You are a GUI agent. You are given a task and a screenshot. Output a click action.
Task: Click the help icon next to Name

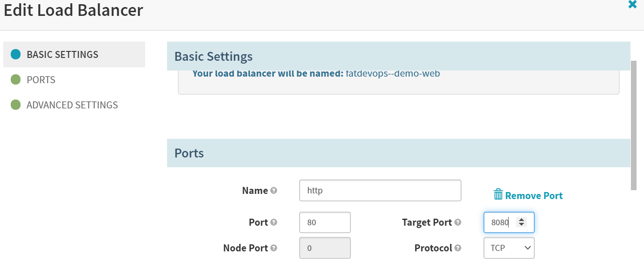274,191
